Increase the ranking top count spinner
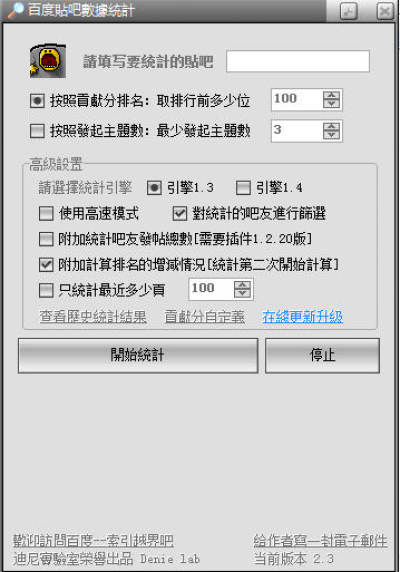400x572 pixels. coord(331,95)
